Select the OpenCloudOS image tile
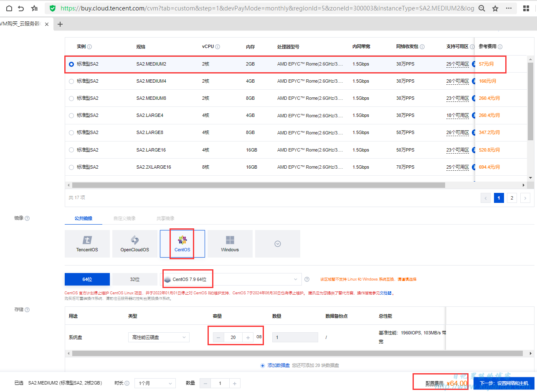537x392 pixels. pos(135,243)
